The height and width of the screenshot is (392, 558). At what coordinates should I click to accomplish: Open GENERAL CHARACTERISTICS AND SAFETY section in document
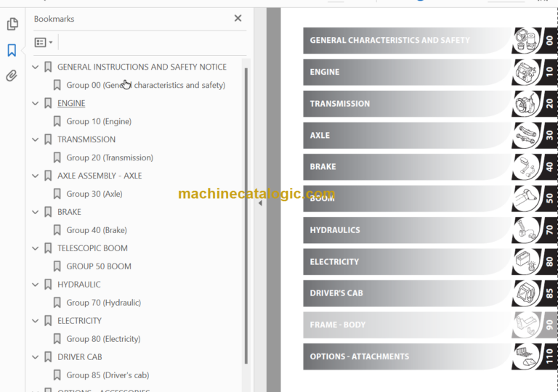[x=407, y=40]
